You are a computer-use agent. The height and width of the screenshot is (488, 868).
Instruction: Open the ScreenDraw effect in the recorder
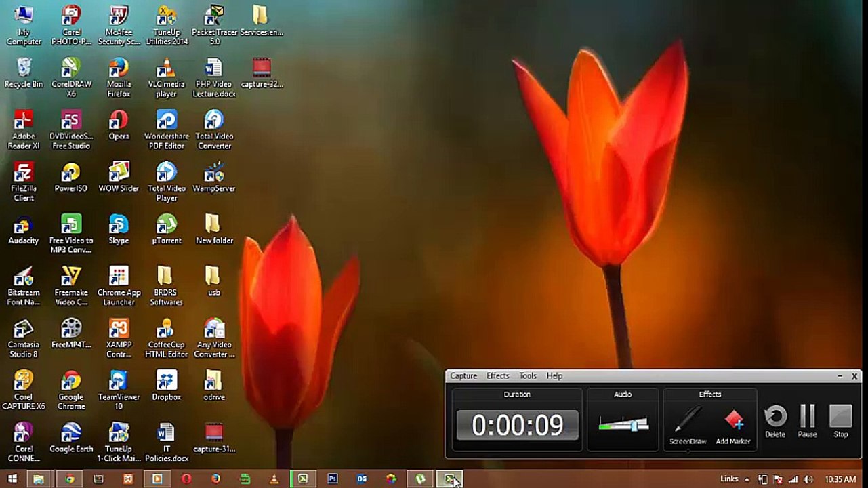click(688, 425)
